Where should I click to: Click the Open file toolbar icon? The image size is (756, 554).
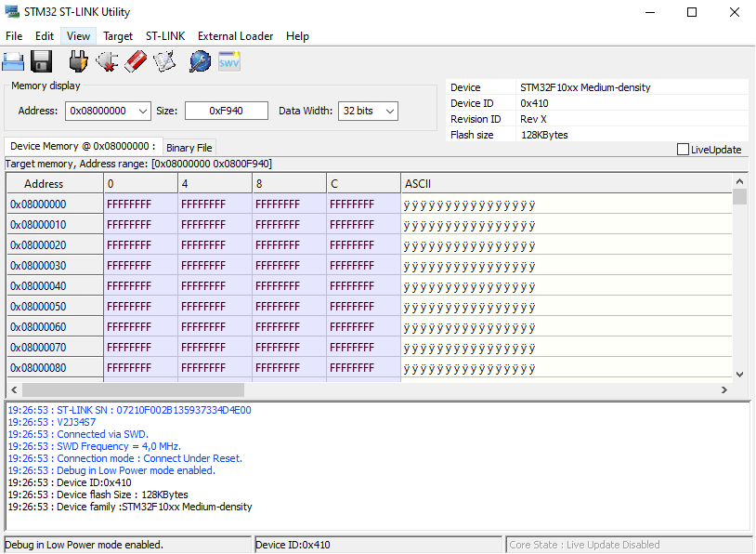pyautogui.click(x=13, y=61)
